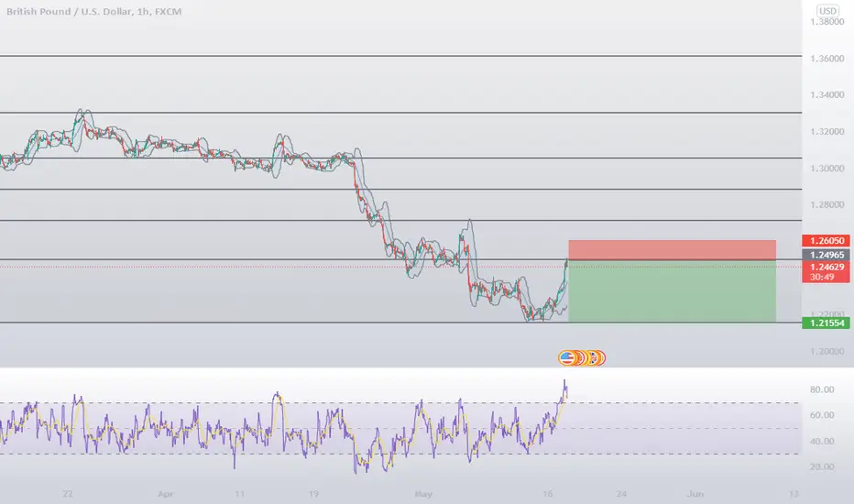
Task: Click the 11 date on time axis
Action: 240,494
